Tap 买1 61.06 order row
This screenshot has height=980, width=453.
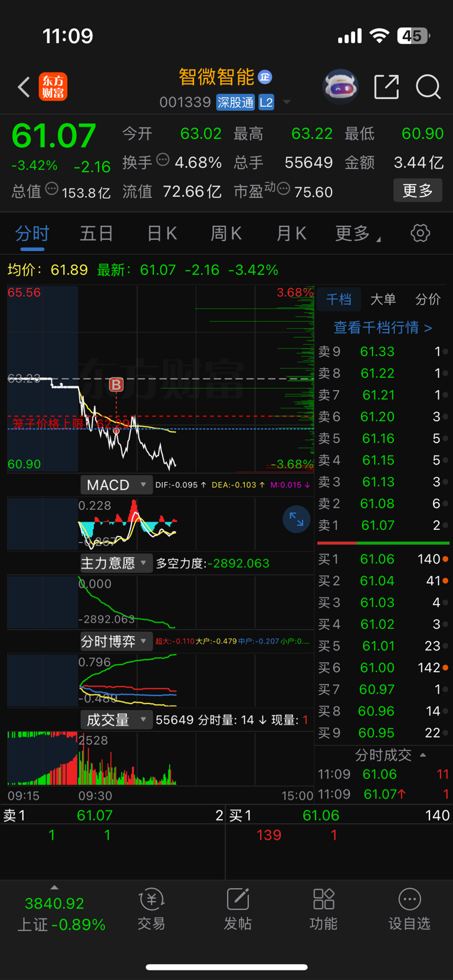pos(383,559)
